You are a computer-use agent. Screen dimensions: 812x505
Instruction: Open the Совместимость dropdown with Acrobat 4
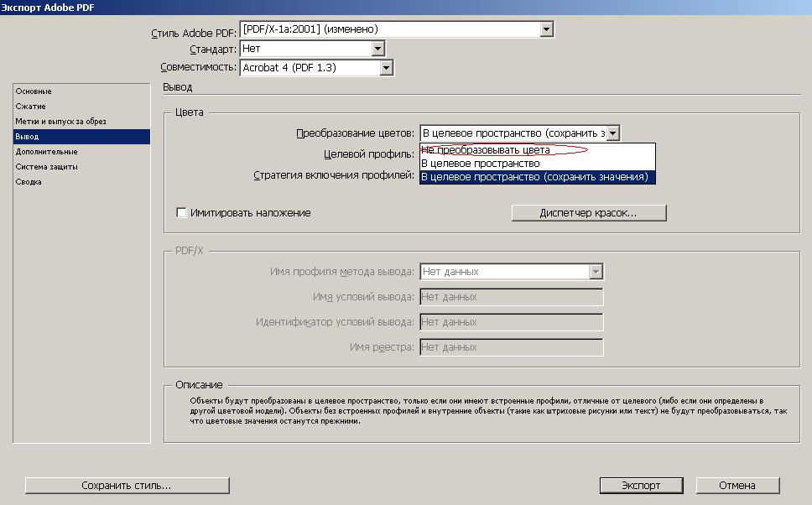(x=316, y=68)
